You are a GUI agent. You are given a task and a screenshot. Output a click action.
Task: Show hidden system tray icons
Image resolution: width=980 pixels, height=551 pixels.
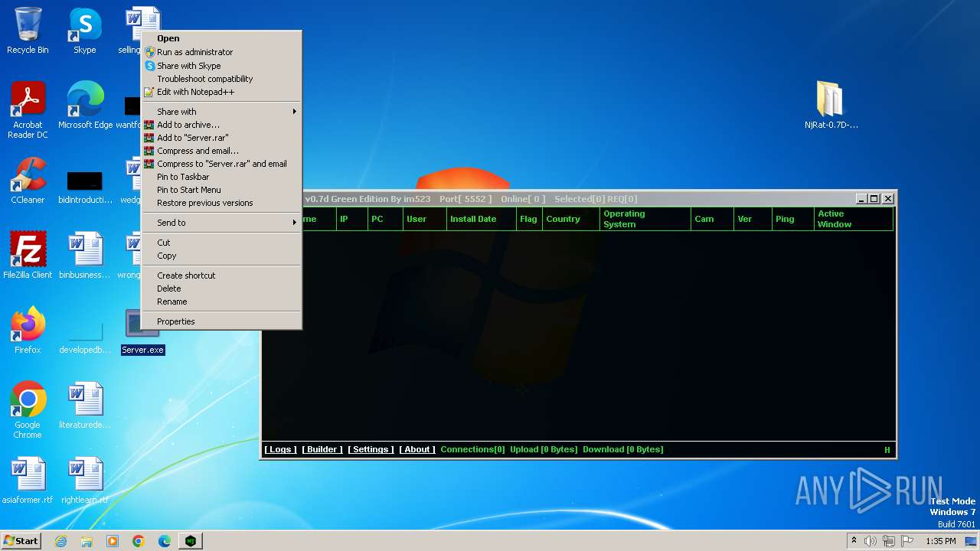tap(854, 541)
